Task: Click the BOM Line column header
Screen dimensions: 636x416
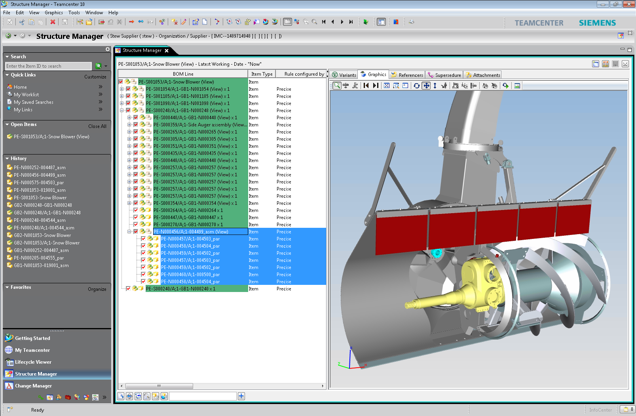Action: [x=183, y=74]
